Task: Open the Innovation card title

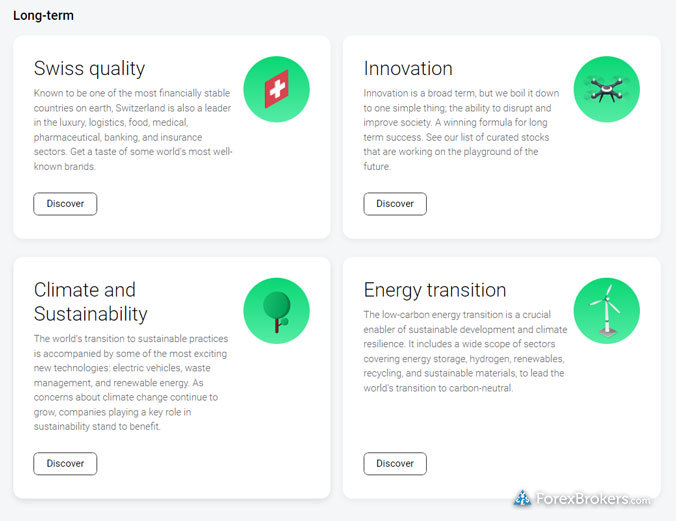Action: click(x=408, y=69)
